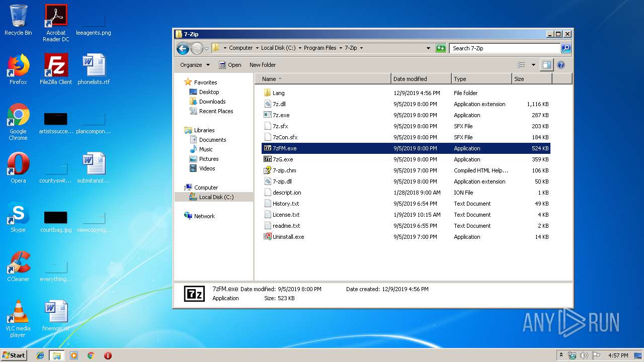Sort files by Type column header
This screenshot has width=644, height=362.
[x=481, y=79]
